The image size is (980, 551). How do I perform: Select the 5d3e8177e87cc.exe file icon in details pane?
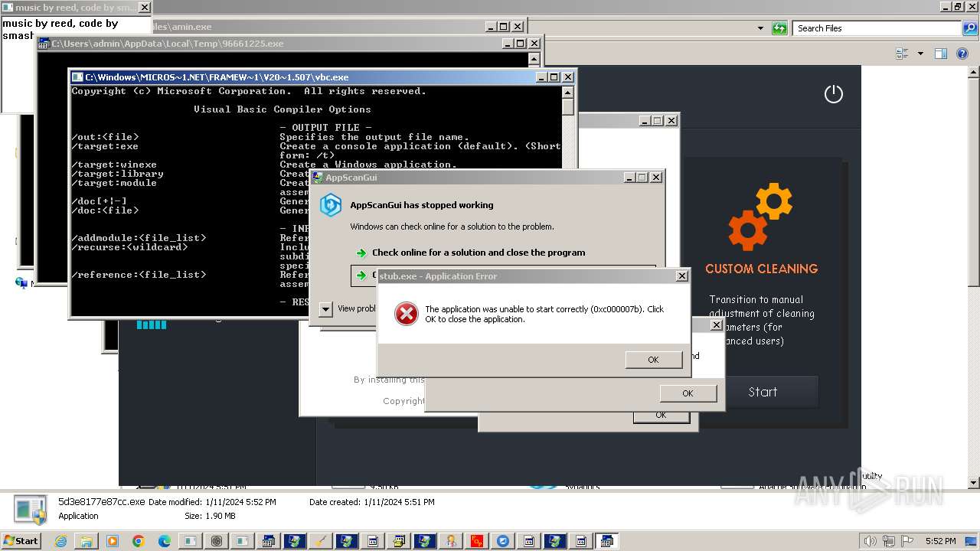coord(31,510)
